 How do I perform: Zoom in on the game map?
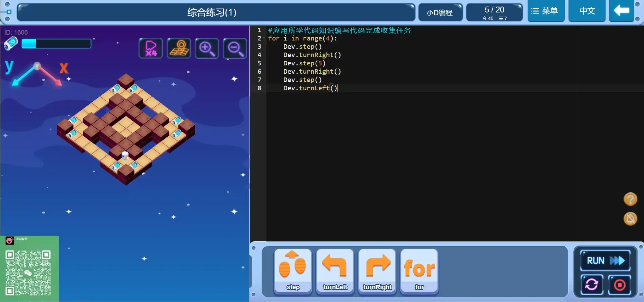tap(207, 48)
